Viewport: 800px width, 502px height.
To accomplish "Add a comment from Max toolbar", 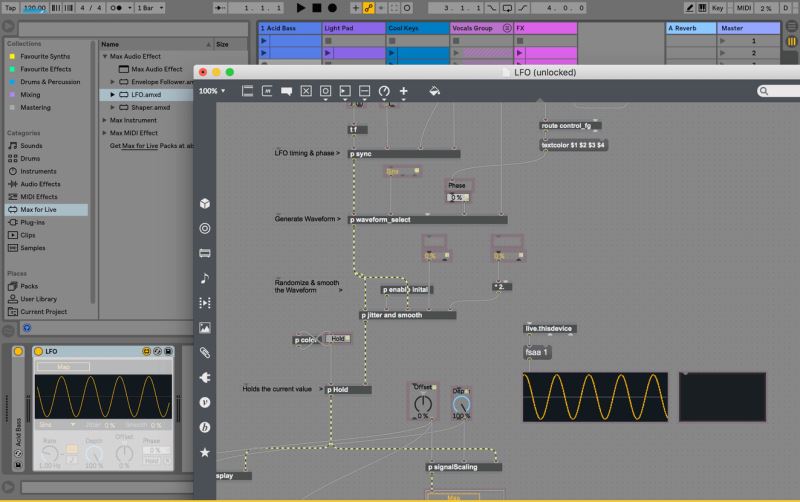I will point(286,91).
